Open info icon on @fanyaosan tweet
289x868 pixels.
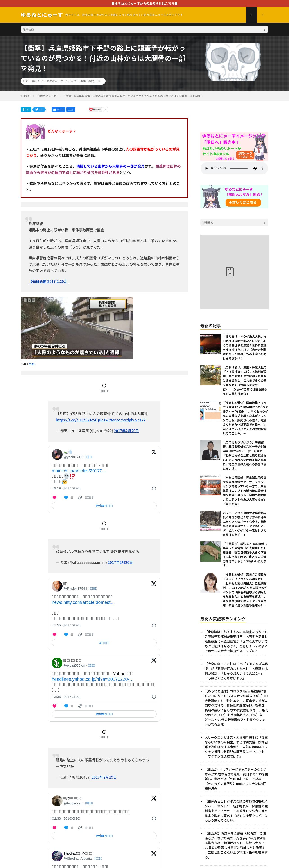(x=154, y=818)
